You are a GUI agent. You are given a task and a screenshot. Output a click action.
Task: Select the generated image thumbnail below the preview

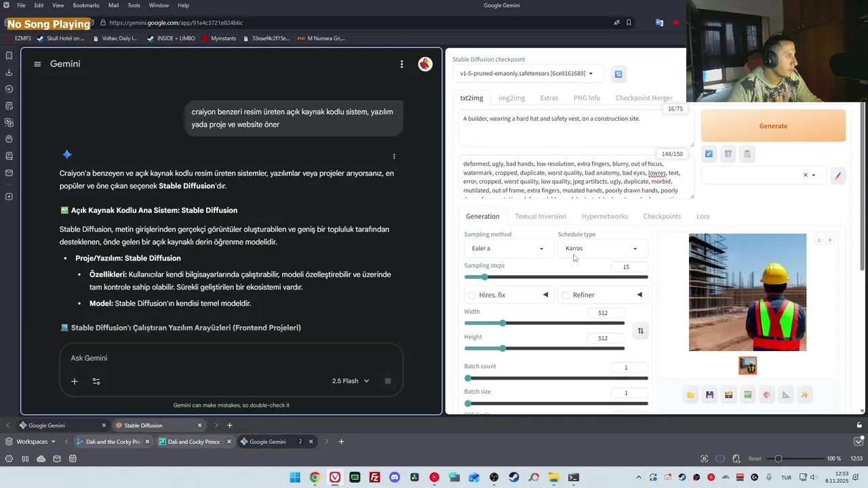click(747, 365)
